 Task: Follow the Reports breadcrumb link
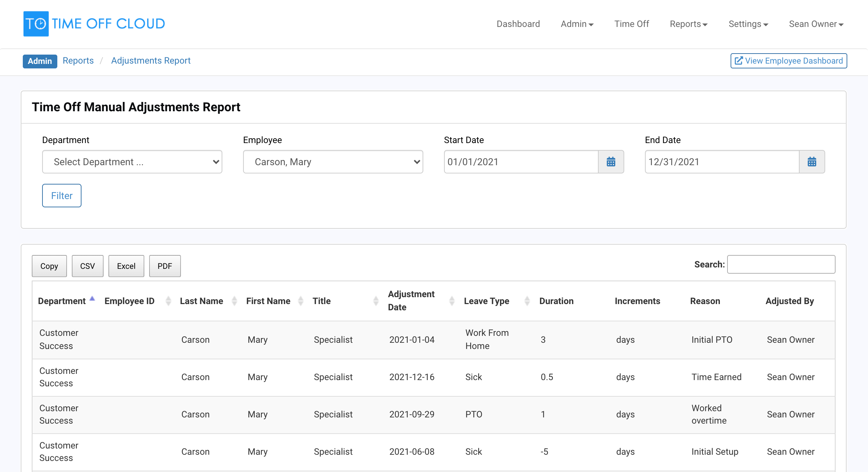coord(78,61)
